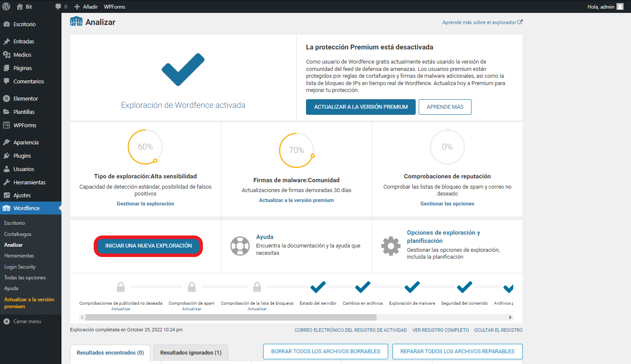Click the checkmark above Estado del servidor
The height and width of the screenshot is (364, 631).
pyautogui.click(x=318, y=287)
